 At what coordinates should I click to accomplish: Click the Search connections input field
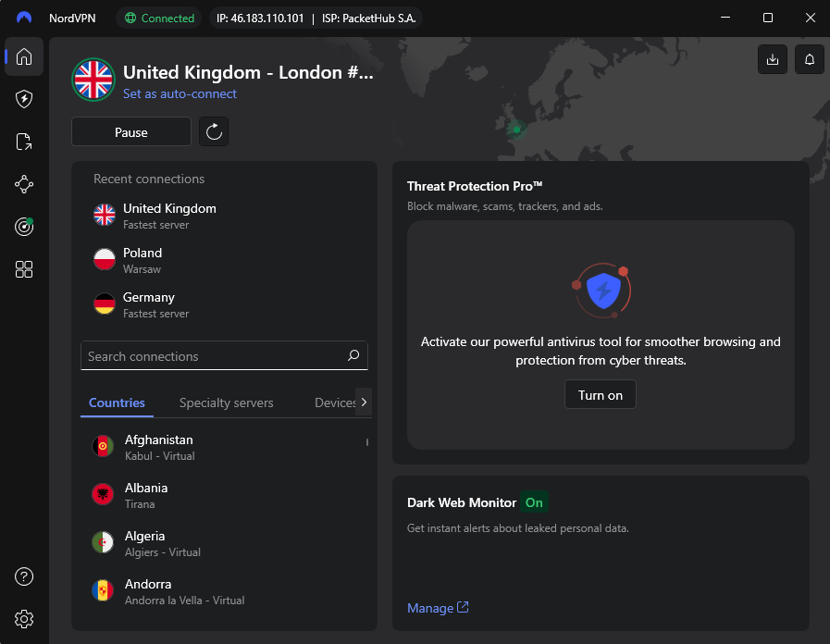click(224, 356)
